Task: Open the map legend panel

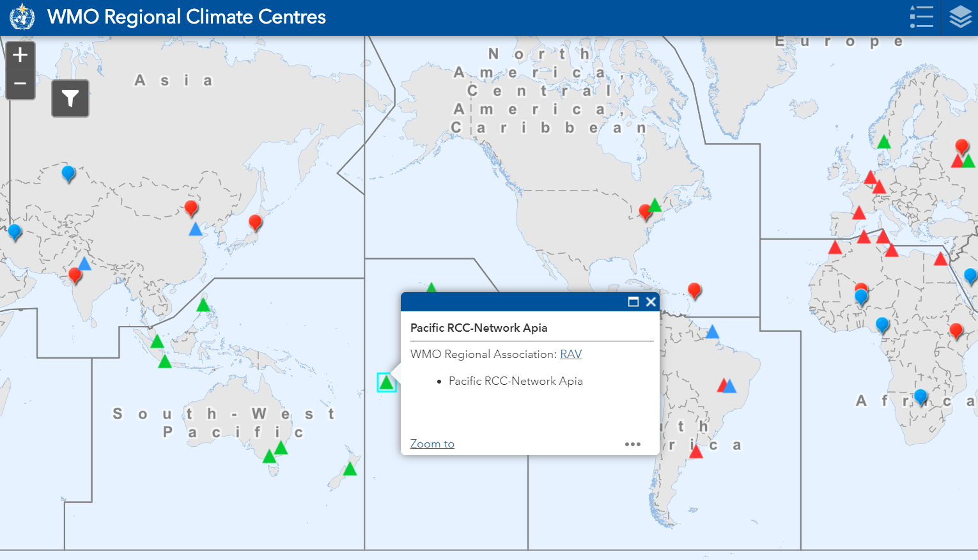Action: (922, 17)
